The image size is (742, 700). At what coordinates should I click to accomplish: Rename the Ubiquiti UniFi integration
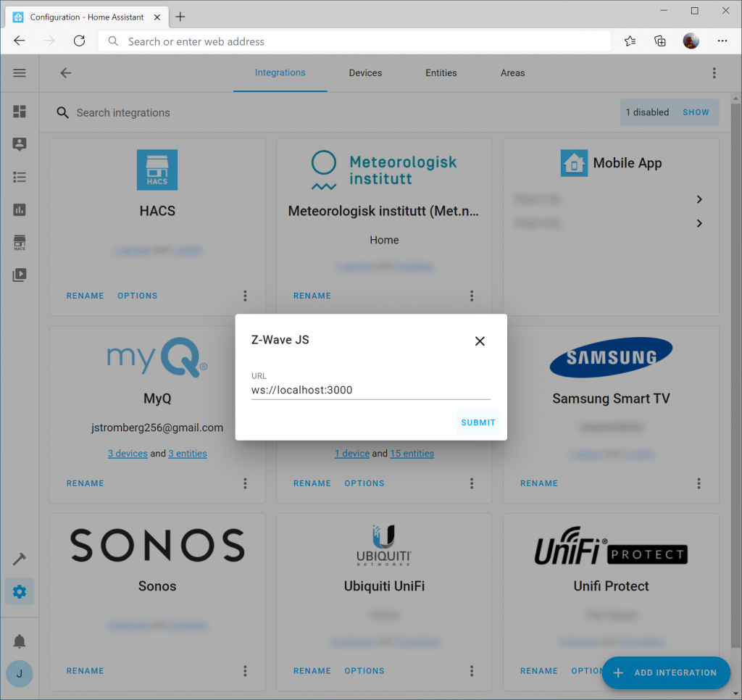[x=312, y=671]
